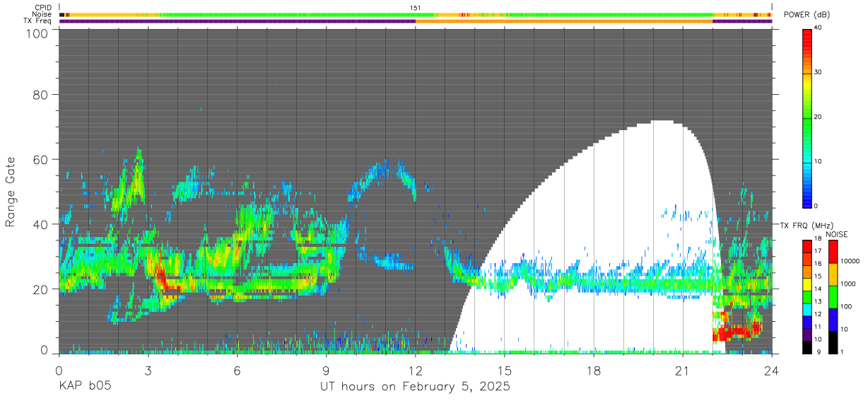
Task: Click the yellow 14 MHz swatch in TX FRQ legend
Action: click(x=807, y=284)
